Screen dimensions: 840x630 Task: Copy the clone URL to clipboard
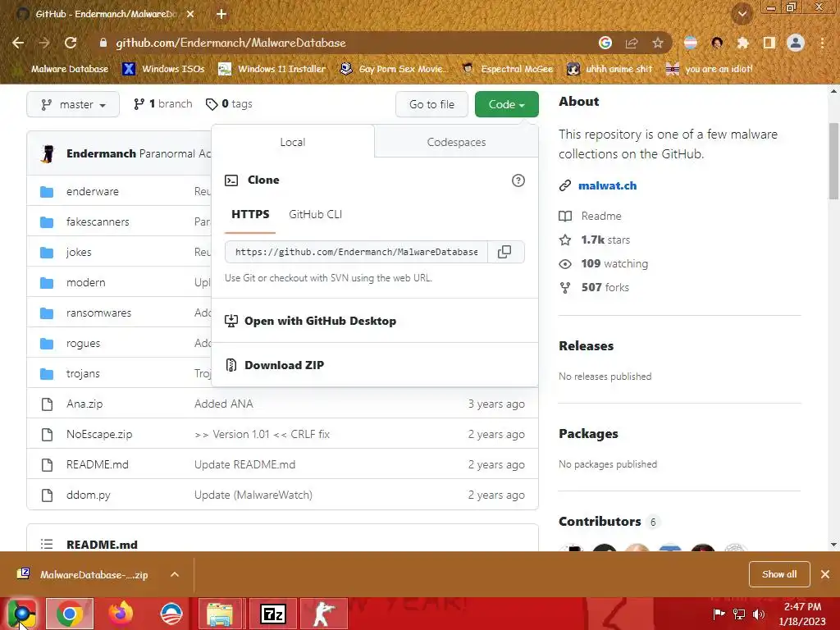click(x=504, y=252)
